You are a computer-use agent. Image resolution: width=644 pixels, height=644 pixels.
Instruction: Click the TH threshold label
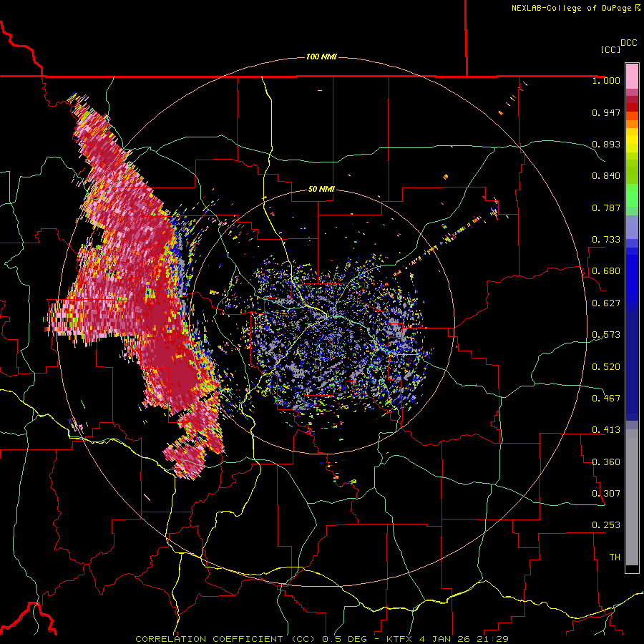click(615, 557)
